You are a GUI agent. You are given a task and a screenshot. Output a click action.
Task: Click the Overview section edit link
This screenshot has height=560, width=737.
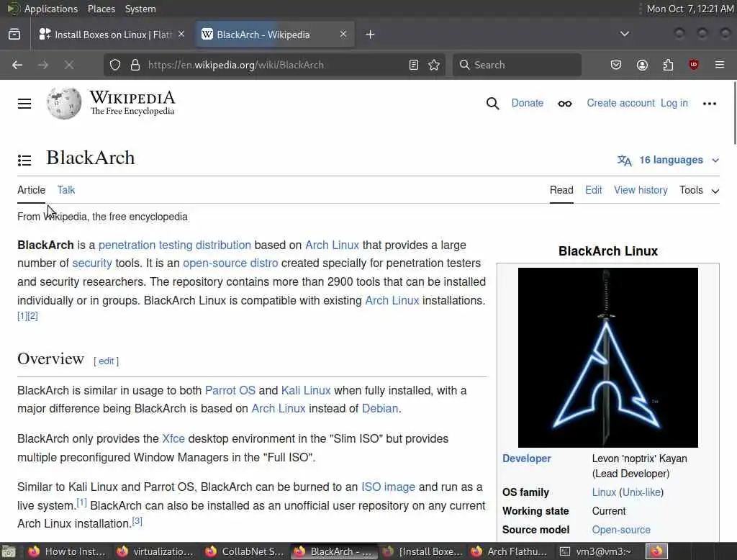tap(106, 361)
